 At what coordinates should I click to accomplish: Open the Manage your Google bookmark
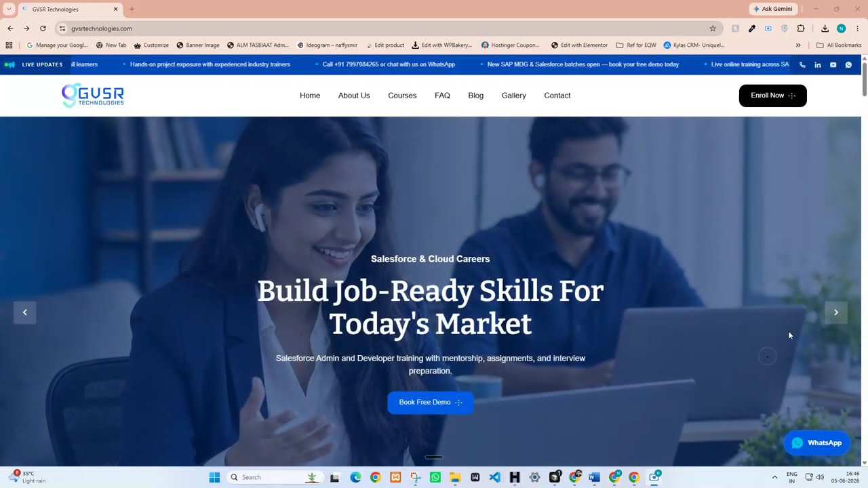[x=57, y=45]
